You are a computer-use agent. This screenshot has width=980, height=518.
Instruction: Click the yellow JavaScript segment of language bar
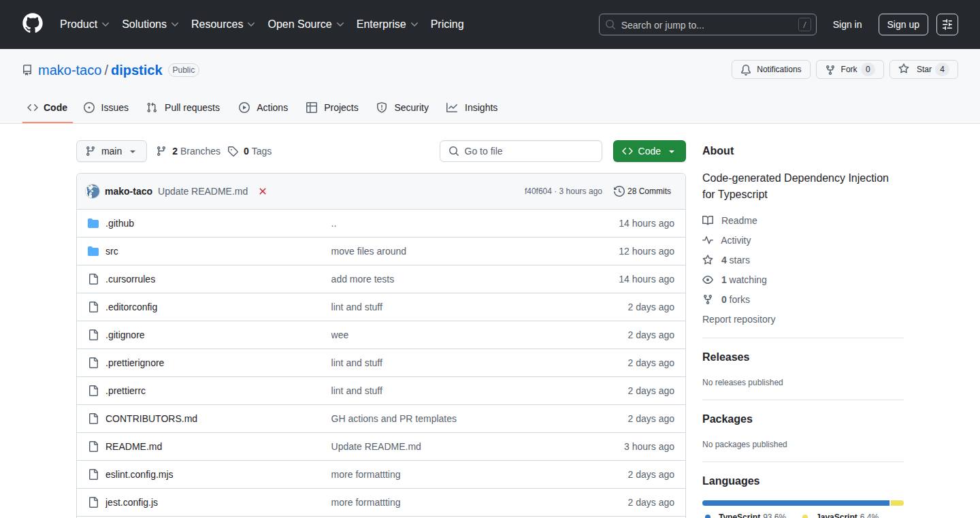[x=897, y=503]
